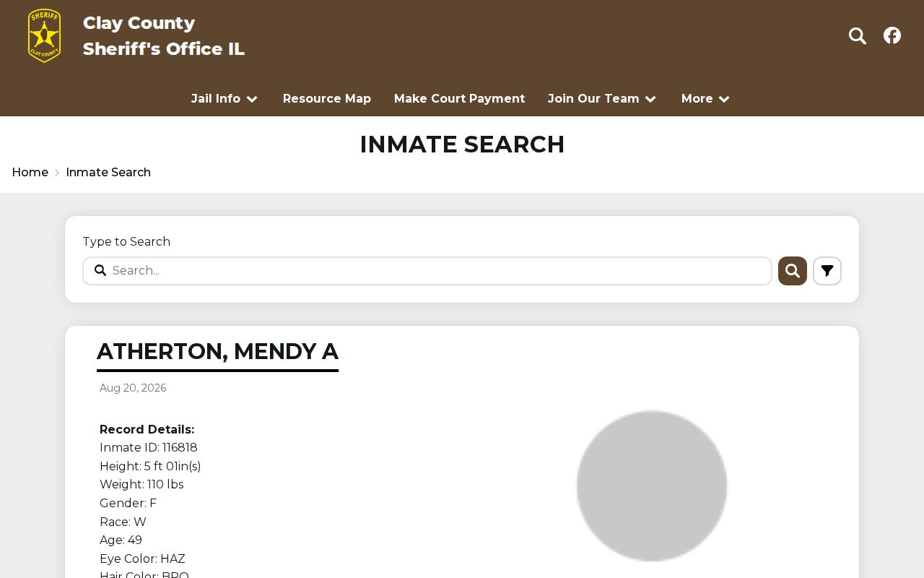Viewport: 924px width, 578px height.
Task: Open the Facebook page icon
Action: 892,35
